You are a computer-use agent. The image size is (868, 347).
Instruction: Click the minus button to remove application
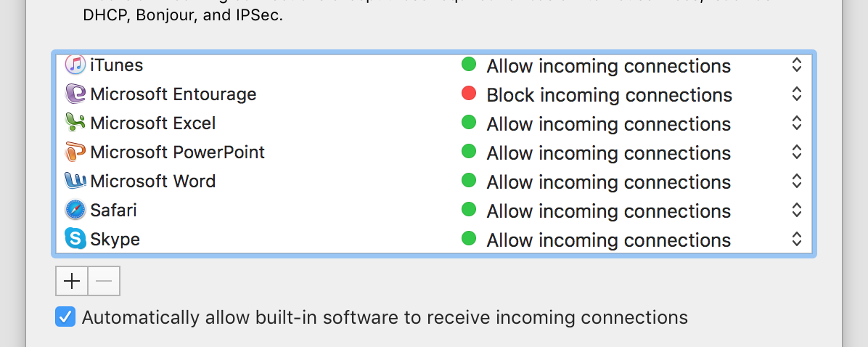(104, 282)
